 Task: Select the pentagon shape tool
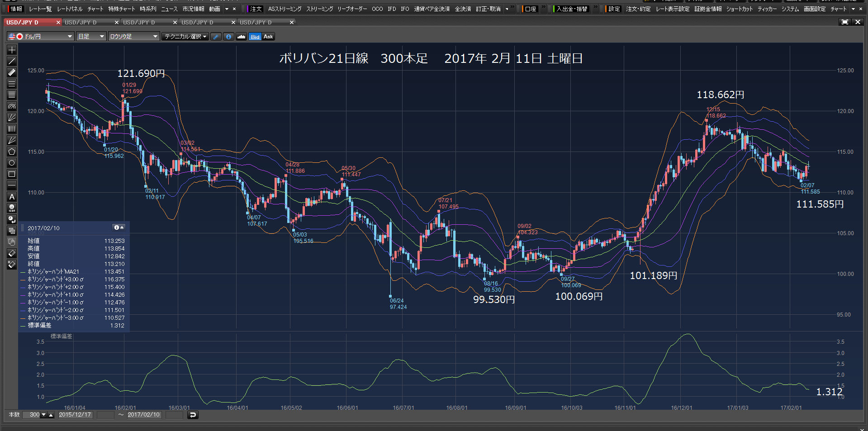[x=12, y=152]
